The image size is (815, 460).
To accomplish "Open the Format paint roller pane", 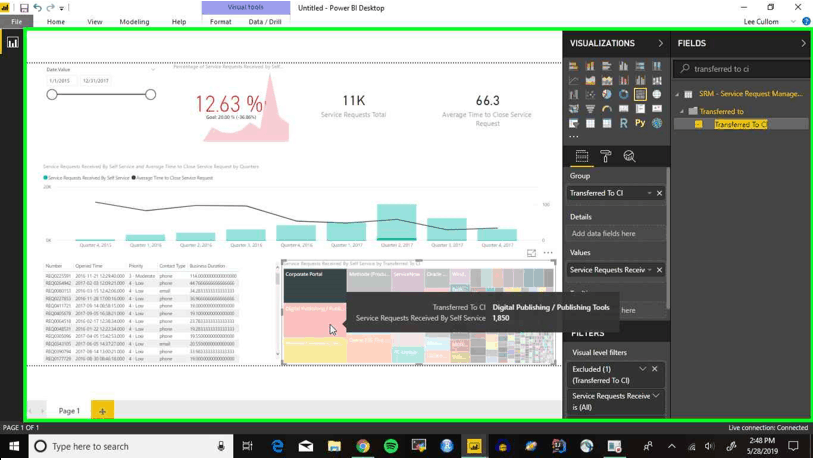I will point(606,156).
